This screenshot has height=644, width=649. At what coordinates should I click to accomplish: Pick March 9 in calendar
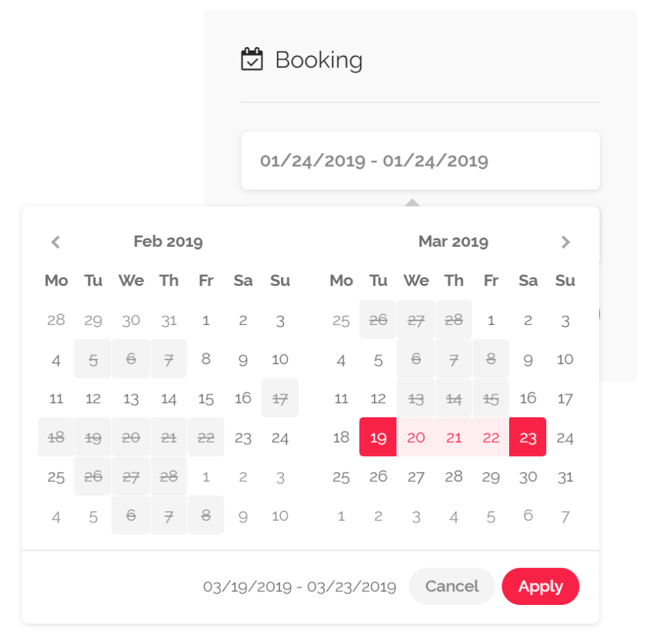(528, 360)
